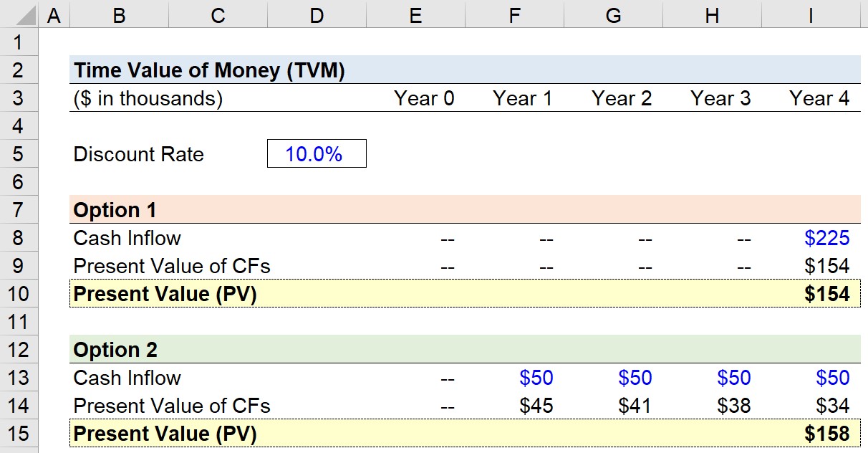Screen dimensions: 868x453
Task: Select column G header
Action: 613,15
